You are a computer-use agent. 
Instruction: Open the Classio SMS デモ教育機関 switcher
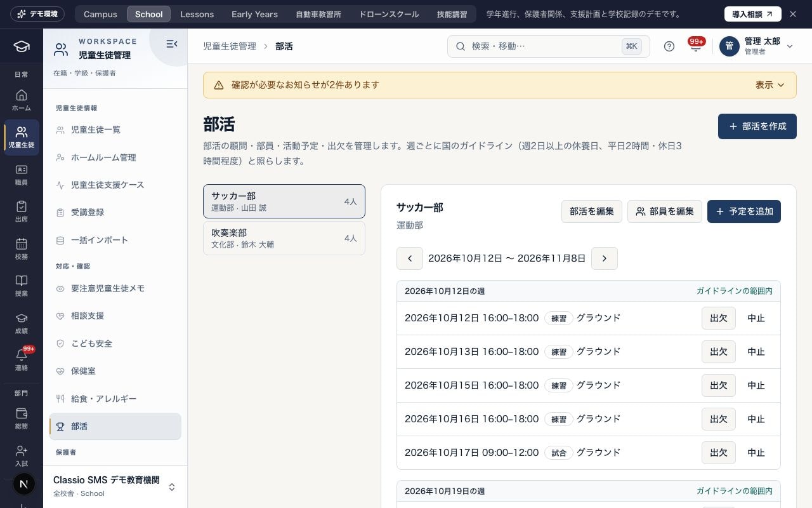click(x=115, y=486)
